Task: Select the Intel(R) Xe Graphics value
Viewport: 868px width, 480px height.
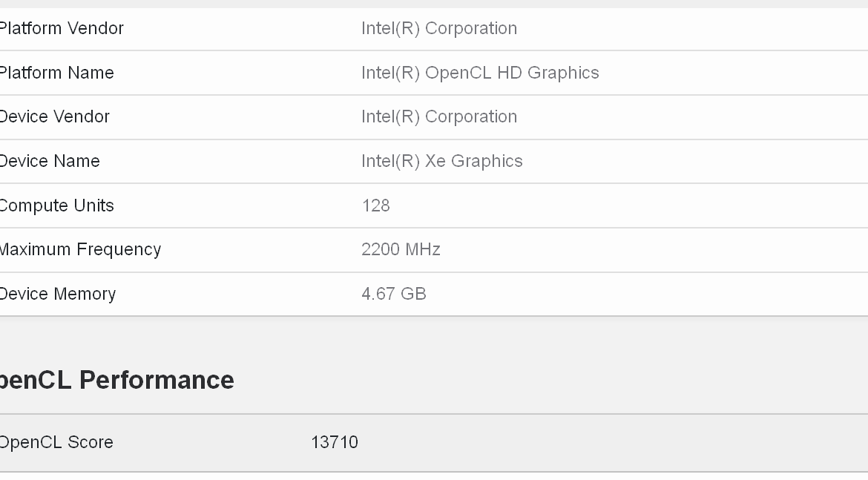Action: click(x=441, y=161)
